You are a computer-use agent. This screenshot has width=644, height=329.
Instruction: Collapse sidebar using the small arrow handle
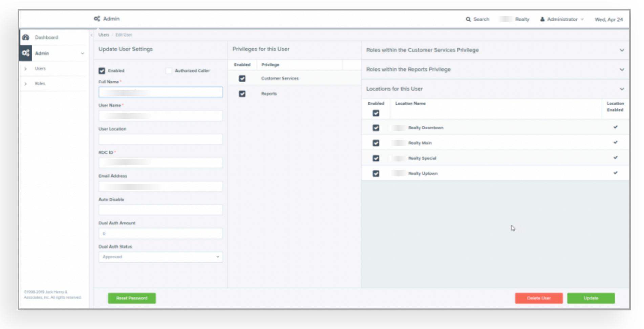click(91, 35)
